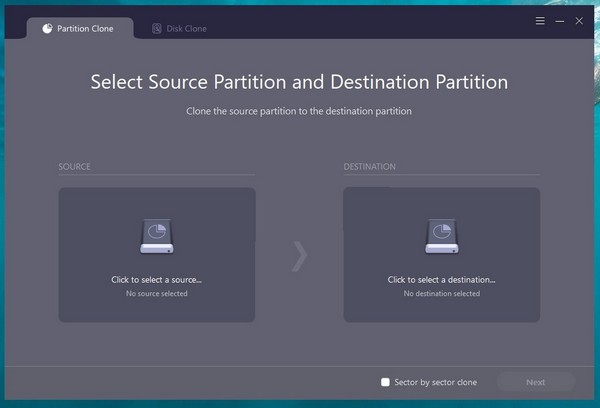Screen dimensions: 600x408
Task: Close the clone application window
Action: pos(579,20)
